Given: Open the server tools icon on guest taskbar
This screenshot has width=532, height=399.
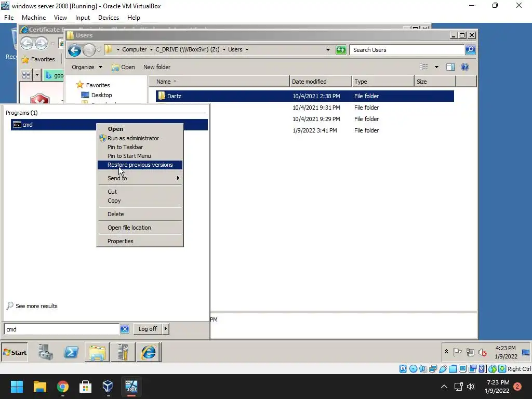Looking at the screenshot, I should (x=123, y=352).
